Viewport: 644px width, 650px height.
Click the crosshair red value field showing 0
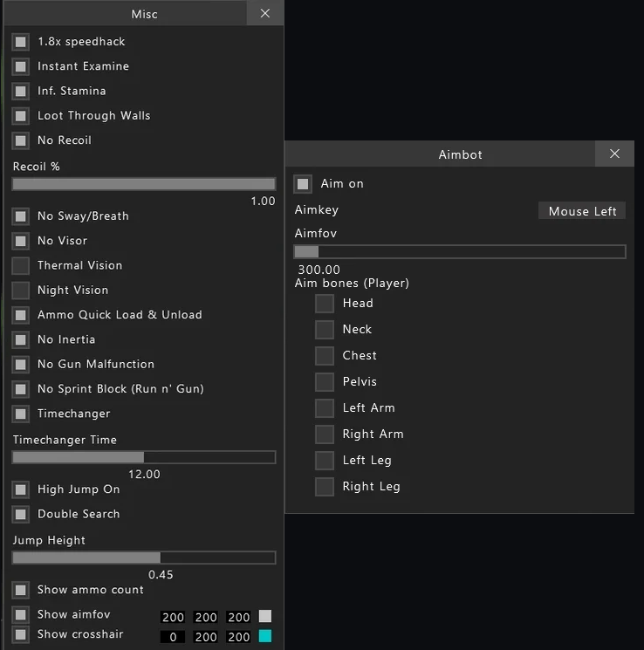173,637
